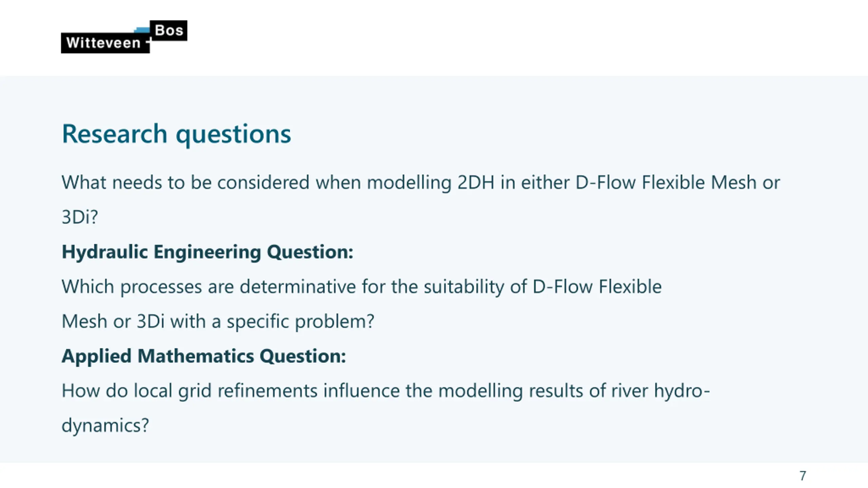
Task: Select the 'Applied Mathematics Question:' heading
Action: tap(204, 356)
